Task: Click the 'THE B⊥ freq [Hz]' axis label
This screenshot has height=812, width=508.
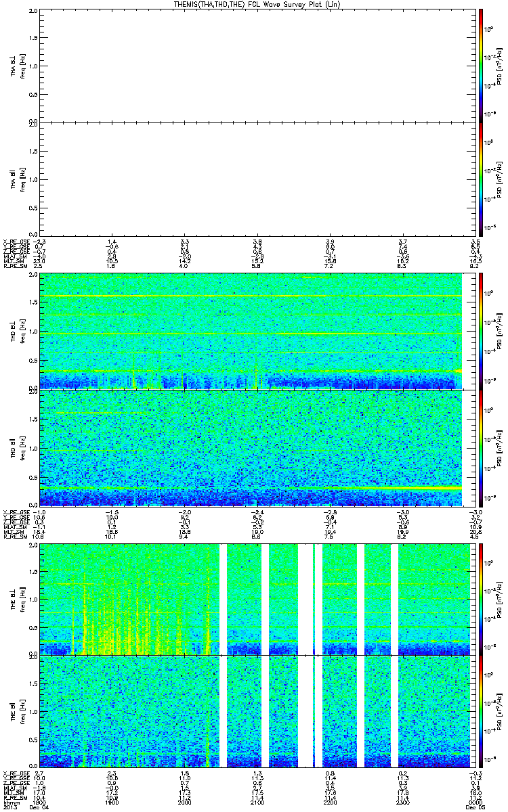Action: tap(16, 598)
